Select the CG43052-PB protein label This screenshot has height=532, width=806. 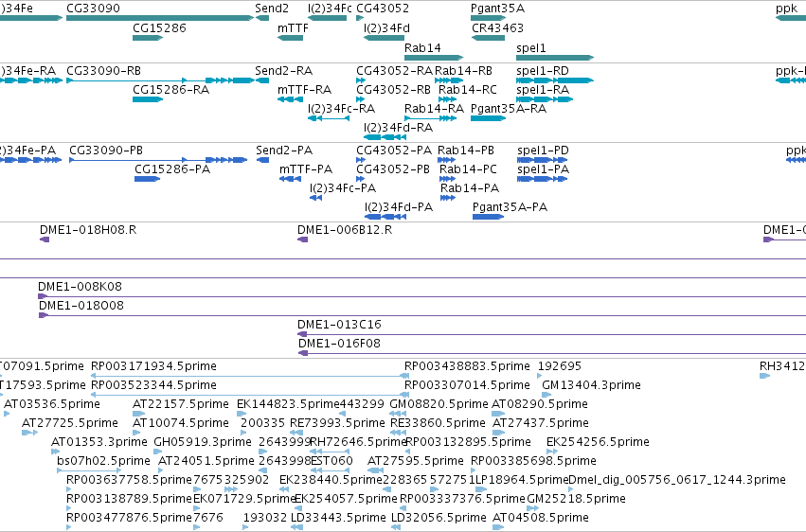point(393,169)
